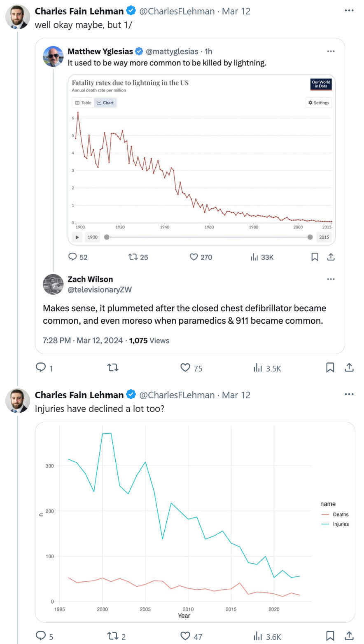Share the first Charles Lehman tweet
The height and width of the screenshot is (644, 364).
[x=349, y=367]
